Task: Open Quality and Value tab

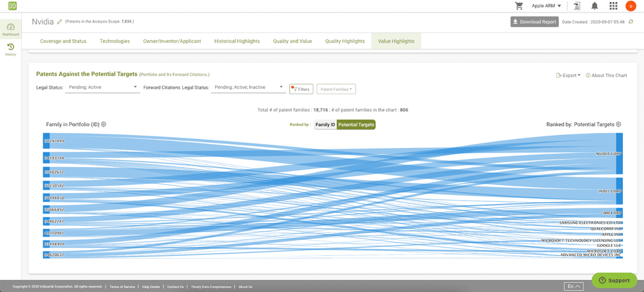Action: click(292, 41)
